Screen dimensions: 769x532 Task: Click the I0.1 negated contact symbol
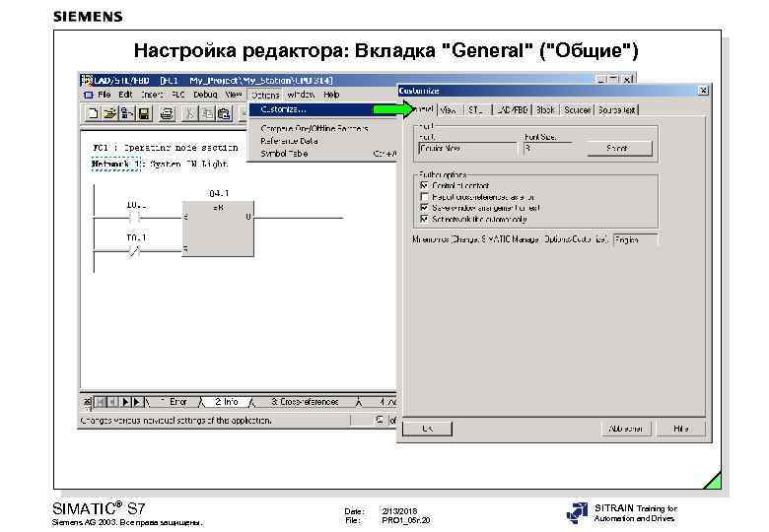click(134, 251)
